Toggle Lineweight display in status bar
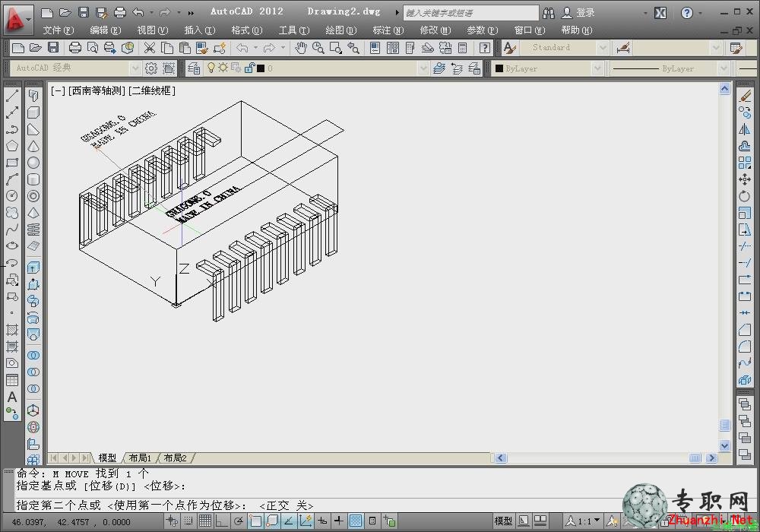This screenshot has width=760, height=532. [x=339, y=521]
